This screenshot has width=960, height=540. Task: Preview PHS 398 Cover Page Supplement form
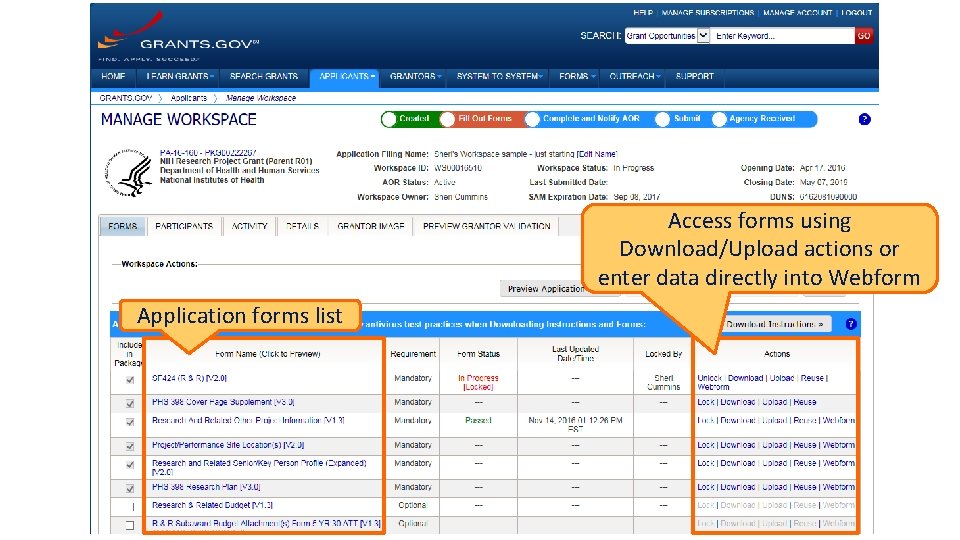coord(223,402)
